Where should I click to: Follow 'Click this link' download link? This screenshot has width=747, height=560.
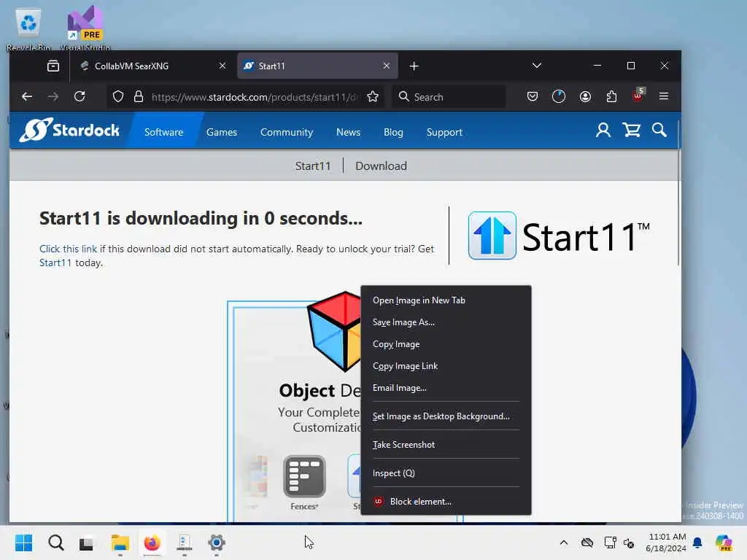68,249
